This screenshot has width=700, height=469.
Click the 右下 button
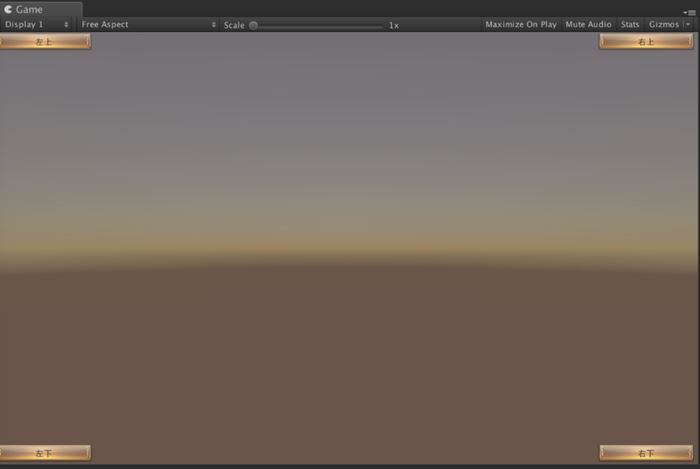(x=646, y=453)
